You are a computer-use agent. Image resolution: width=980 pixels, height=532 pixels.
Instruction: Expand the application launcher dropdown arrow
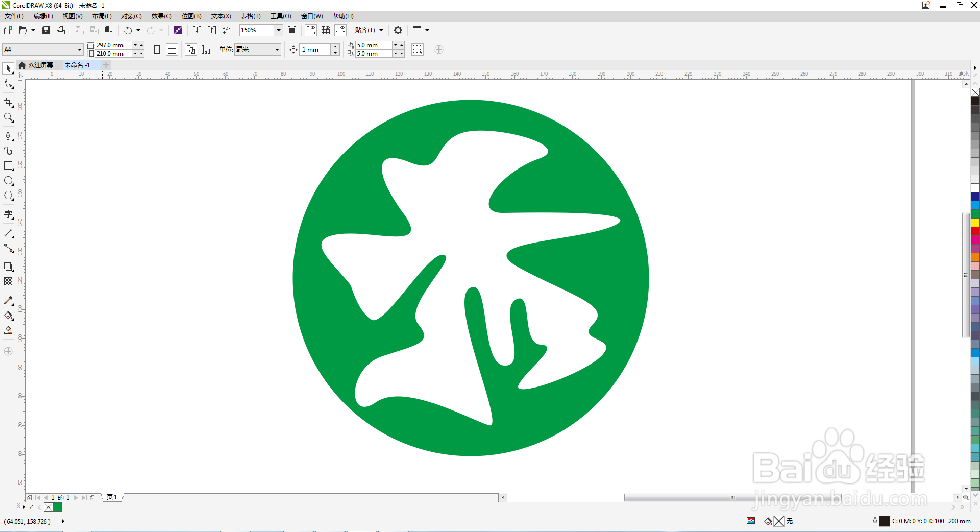point(427,30)
